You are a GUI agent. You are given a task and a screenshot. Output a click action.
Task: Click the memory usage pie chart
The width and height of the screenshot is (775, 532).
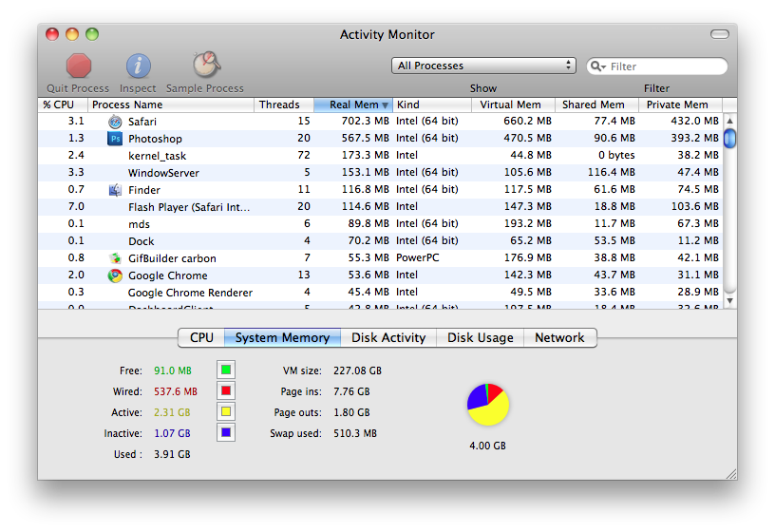tap(488, 405)
